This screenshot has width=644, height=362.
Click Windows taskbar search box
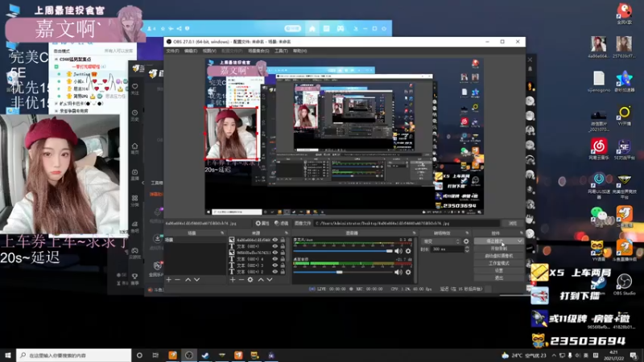(x=74, y=355)
